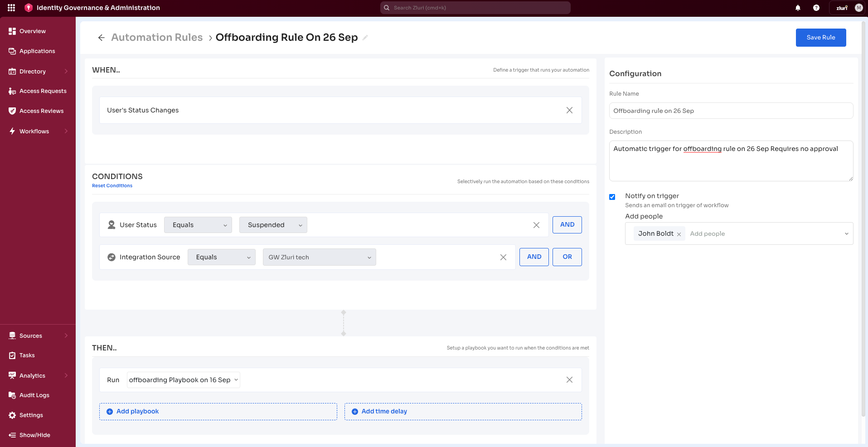Viewport: 868px width, 447px height.
Task: Switch to Applications in the sidebar
Action: coord(37,51)
